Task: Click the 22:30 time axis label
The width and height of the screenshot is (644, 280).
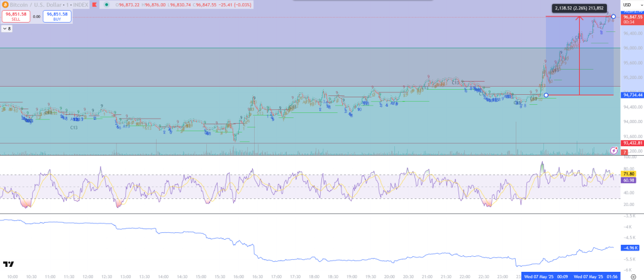Action: click(484, 276)
